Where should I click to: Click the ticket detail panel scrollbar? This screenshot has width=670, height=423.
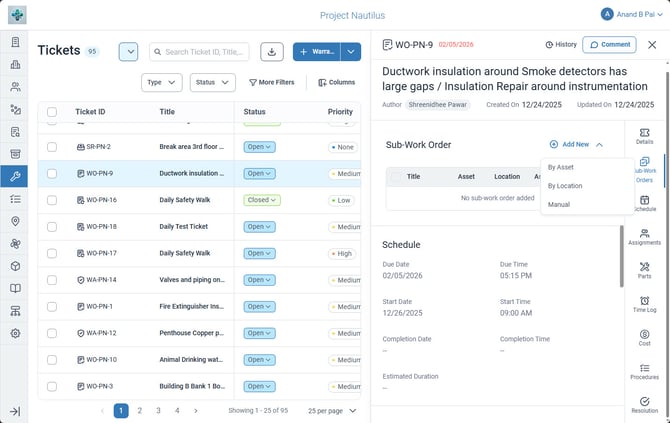621,256
